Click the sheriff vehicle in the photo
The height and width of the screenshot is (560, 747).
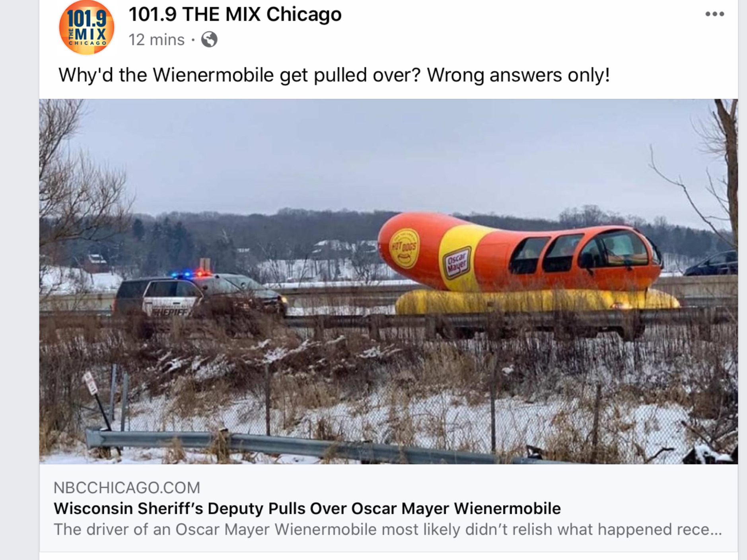[x=200, y=295]
